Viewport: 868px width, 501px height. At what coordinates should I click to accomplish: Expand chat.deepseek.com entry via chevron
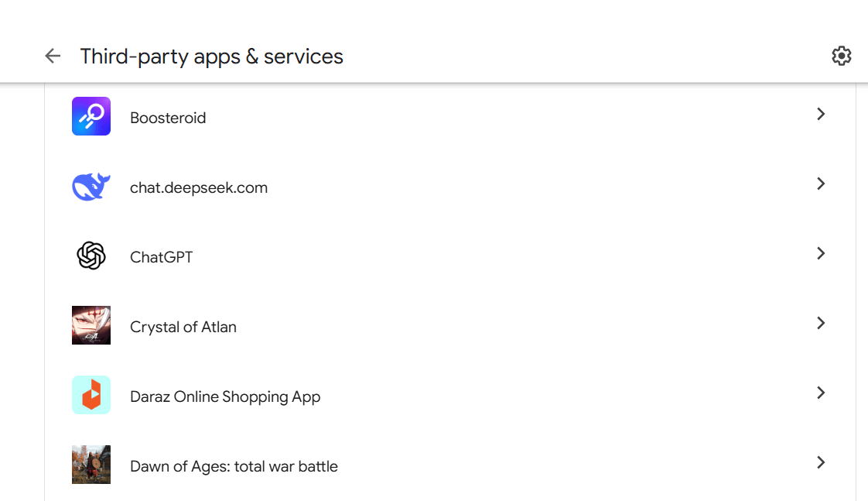point(821,184)
